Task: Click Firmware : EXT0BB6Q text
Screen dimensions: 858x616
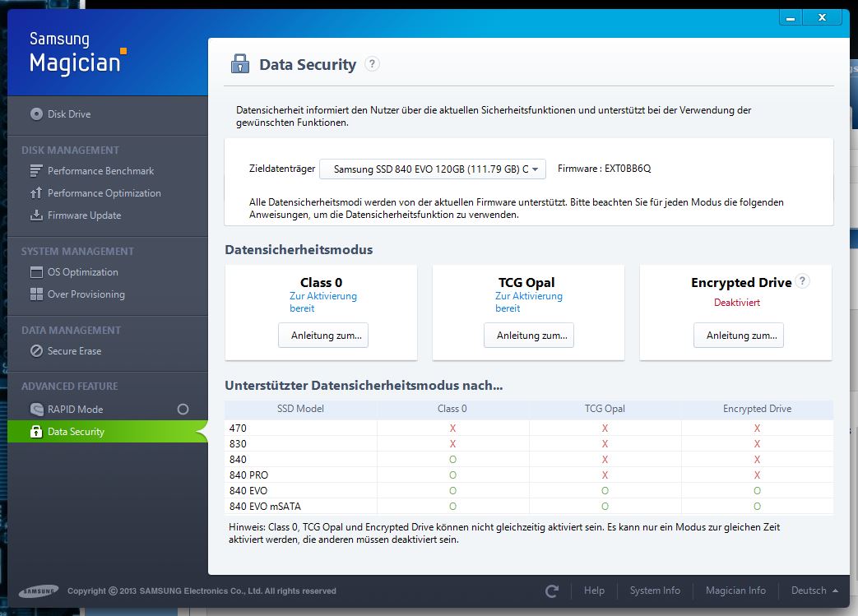Action: click(604, 169)
